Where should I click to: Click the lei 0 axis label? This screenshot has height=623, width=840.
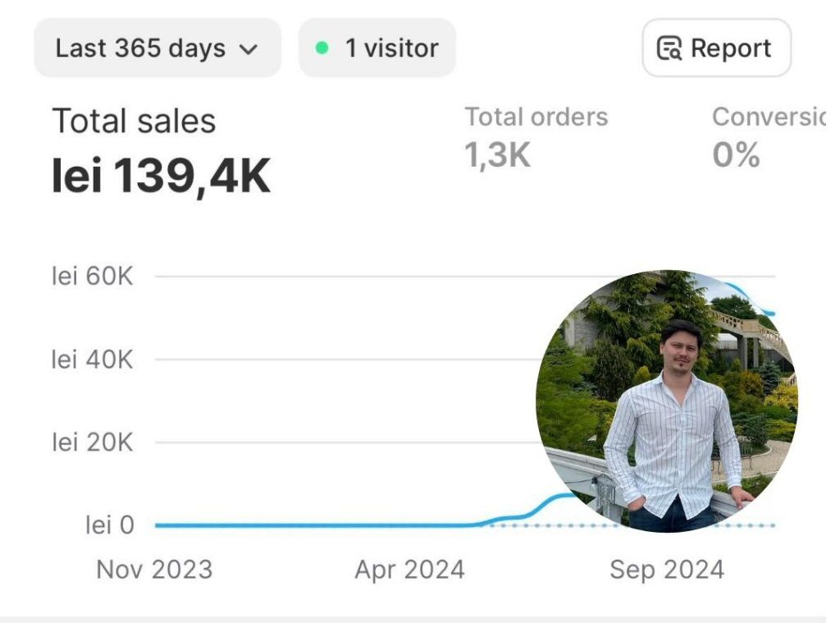[x=109, y=525]
